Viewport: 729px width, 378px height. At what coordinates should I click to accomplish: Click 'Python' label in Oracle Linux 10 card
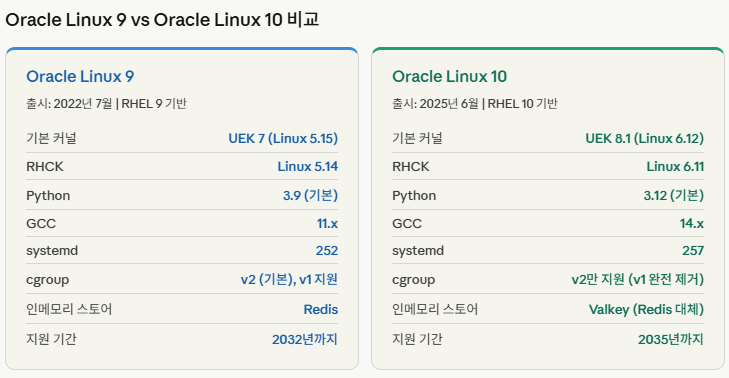coord(414,196)
